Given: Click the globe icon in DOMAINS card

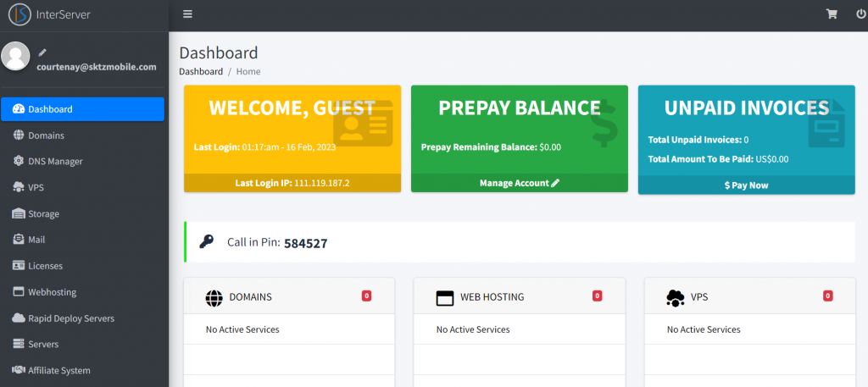Looking at the screenshot, I should pos(214,298).
